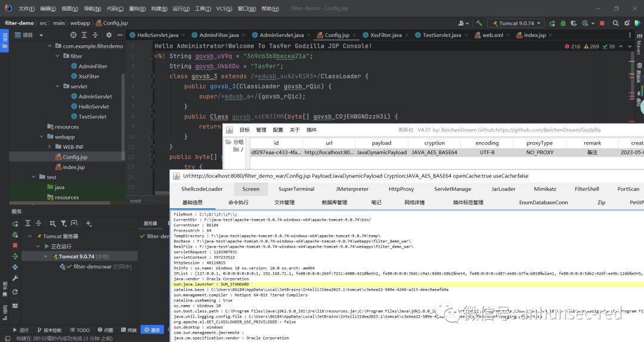This screenshot has height=342, width=644.
Task: Open artifact deploy icon in Services sidebar
Action: (15, 267)
